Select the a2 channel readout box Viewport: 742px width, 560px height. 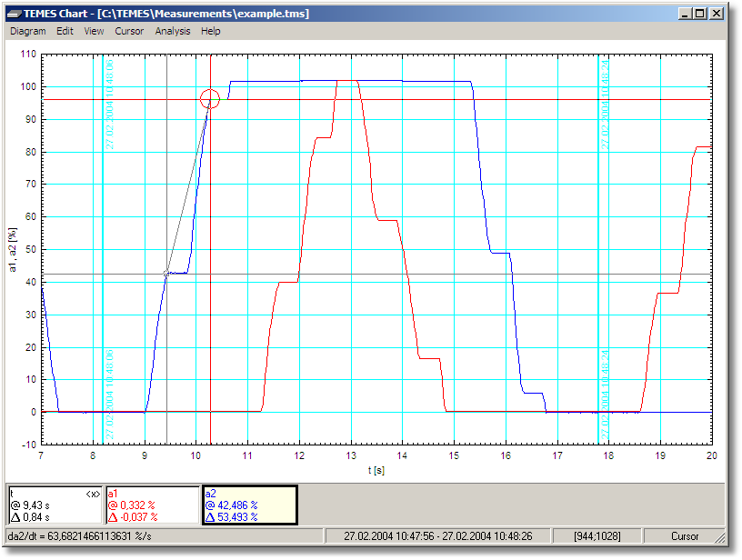tap(250, 505)
